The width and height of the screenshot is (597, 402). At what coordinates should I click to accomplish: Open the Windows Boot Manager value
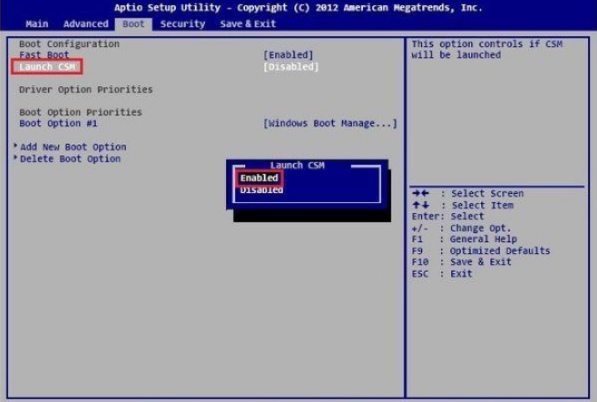click(330, 123)
